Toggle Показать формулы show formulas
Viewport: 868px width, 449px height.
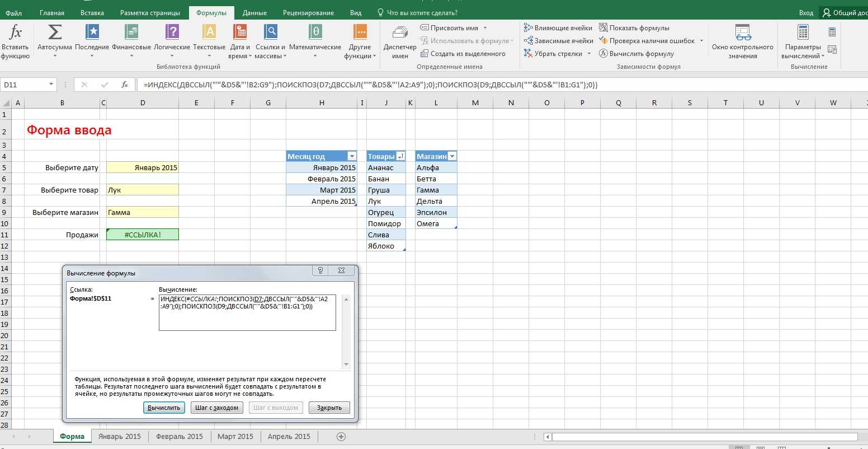click(634, 28)
